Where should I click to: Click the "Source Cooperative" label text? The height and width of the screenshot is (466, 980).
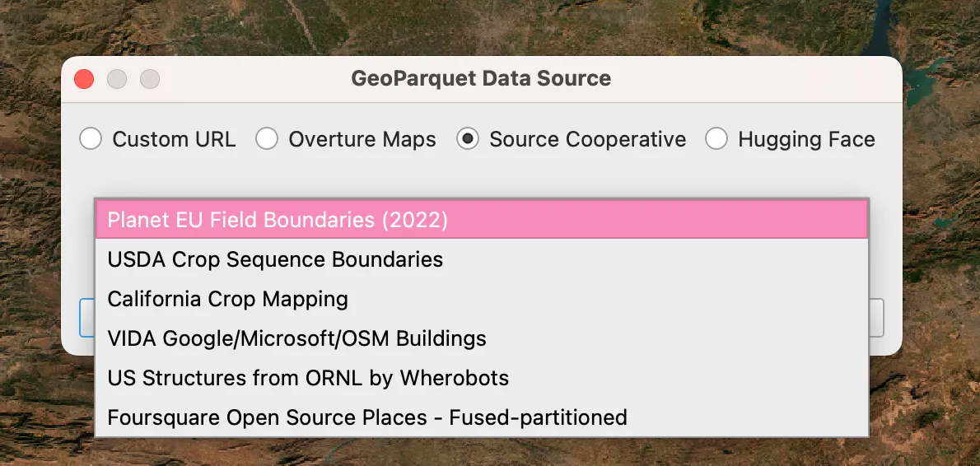click(587, 139)
